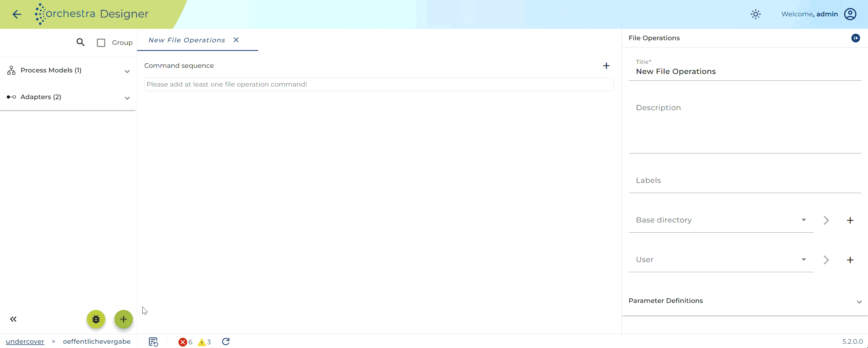Close the New File Operations tab
868x348 pixels.
pyautogui.click(x=236, y=40)
